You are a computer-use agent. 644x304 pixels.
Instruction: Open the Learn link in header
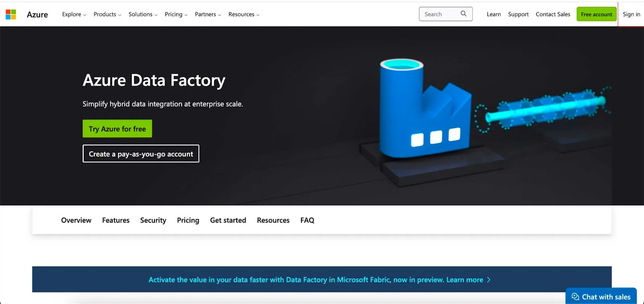tap(494, 14)
